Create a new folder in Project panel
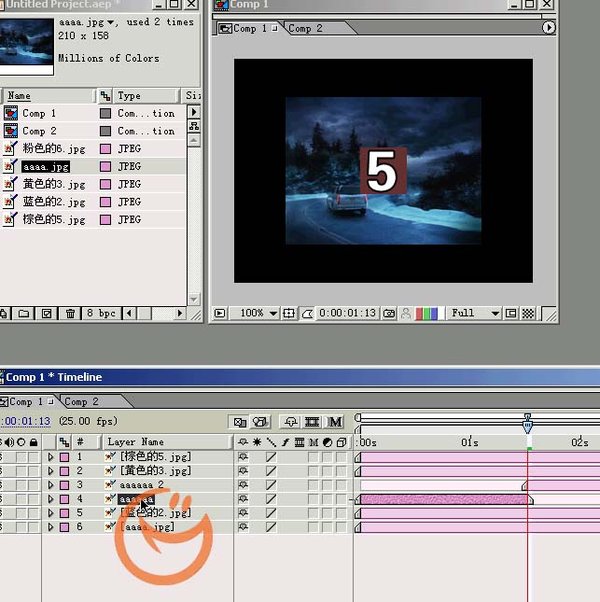Image resolution: width=600 pixels, height=602 pixels. (x=24, y=314)
